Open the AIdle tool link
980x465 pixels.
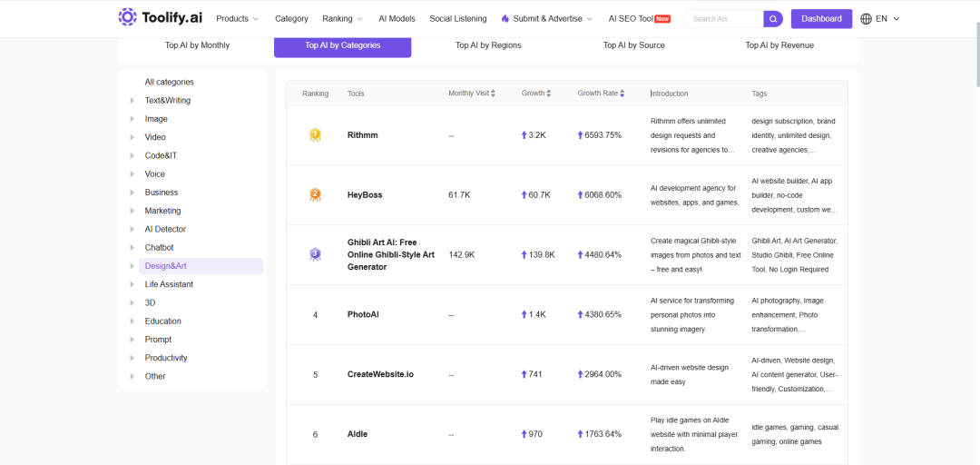click(358, 434)
